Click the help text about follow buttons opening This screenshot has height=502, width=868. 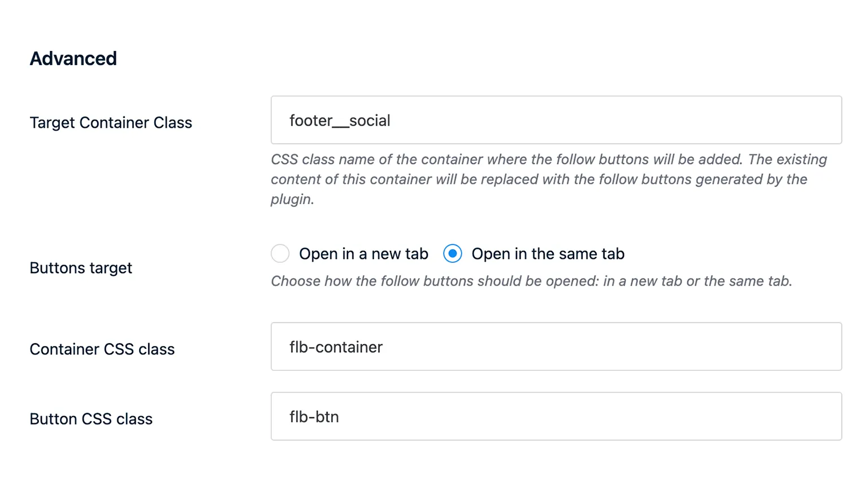point(531,281)
